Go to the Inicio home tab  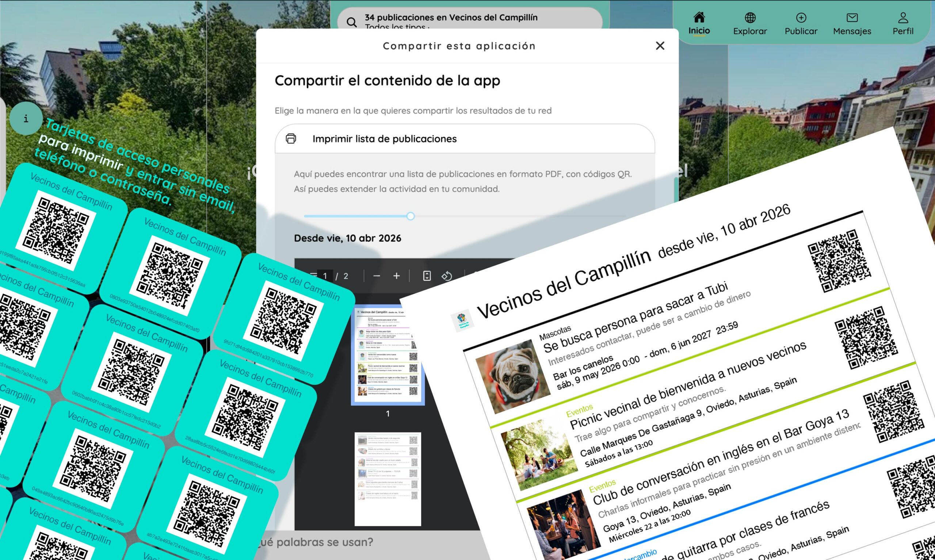point(699,23)
